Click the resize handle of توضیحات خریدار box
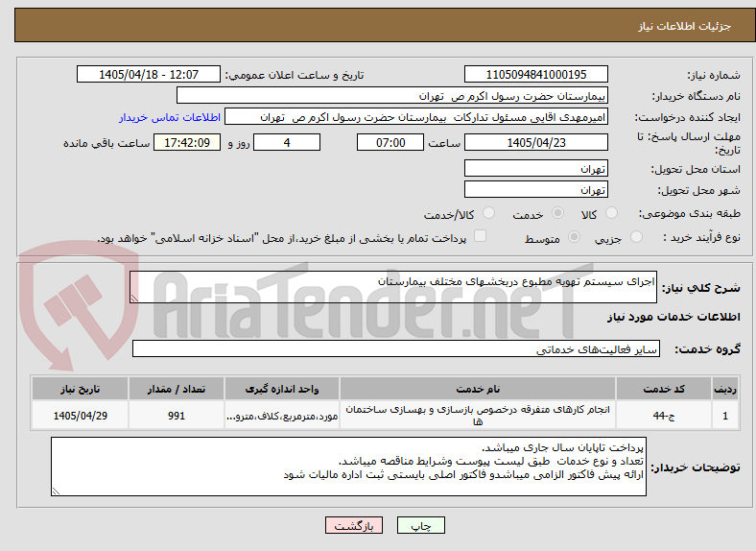756x551 pixels. coord(56,491)
